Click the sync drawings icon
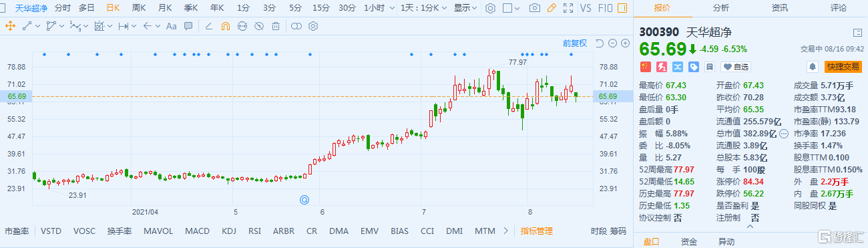The width and height of the screenshot is (868, 248). click(242, 26)
